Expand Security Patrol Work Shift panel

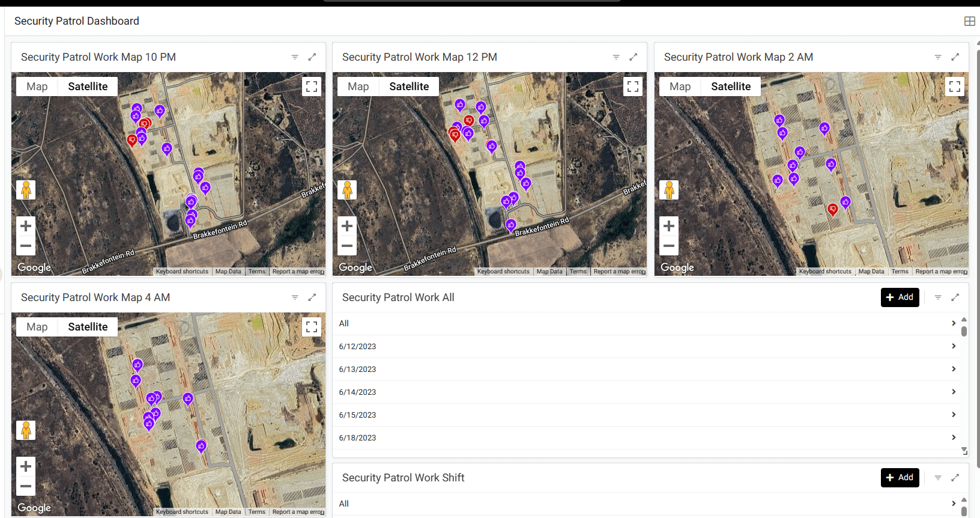point(955,478)
